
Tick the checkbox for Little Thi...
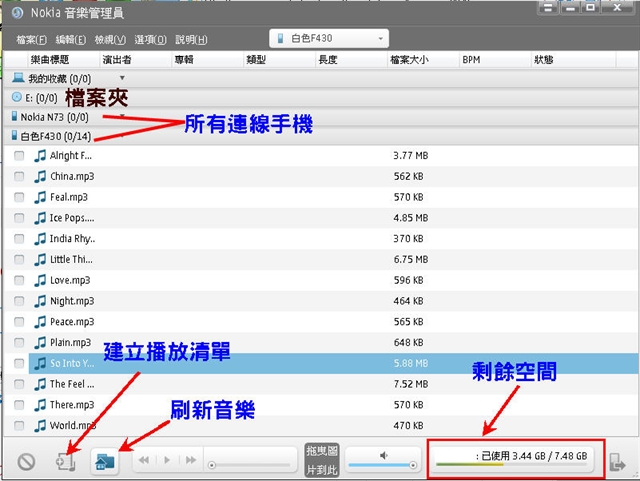pos(19,259)
